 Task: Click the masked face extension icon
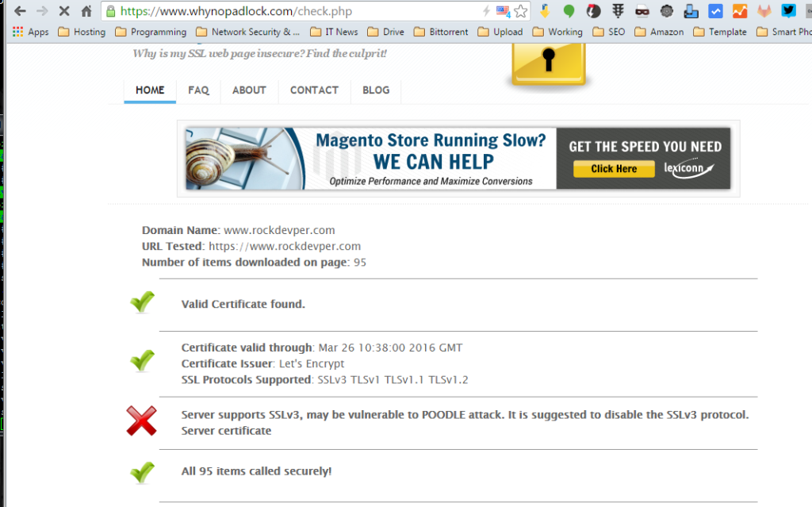[642, 11]
